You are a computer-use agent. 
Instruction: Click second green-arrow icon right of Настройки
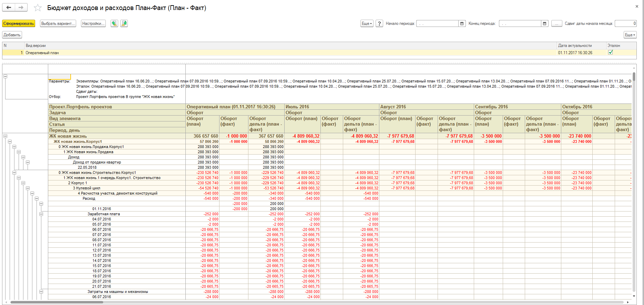(x=124, y=23)
